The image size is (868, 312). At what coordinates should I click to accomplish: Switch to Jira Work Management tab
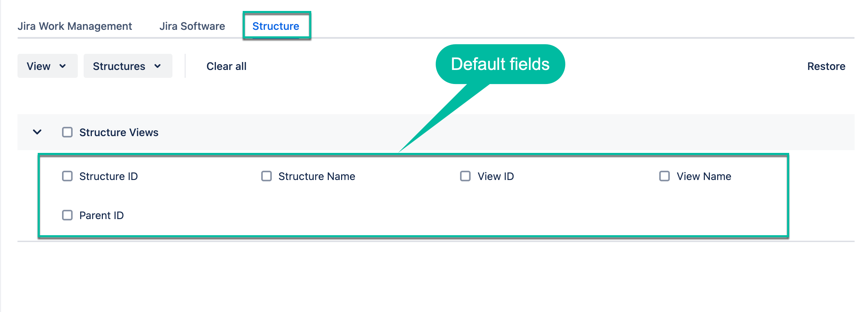pyautogui.click(x=75, y=26)
